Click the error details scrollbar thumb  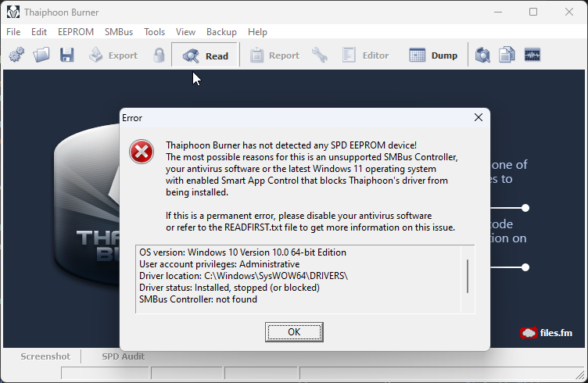(x=468, y=276)
